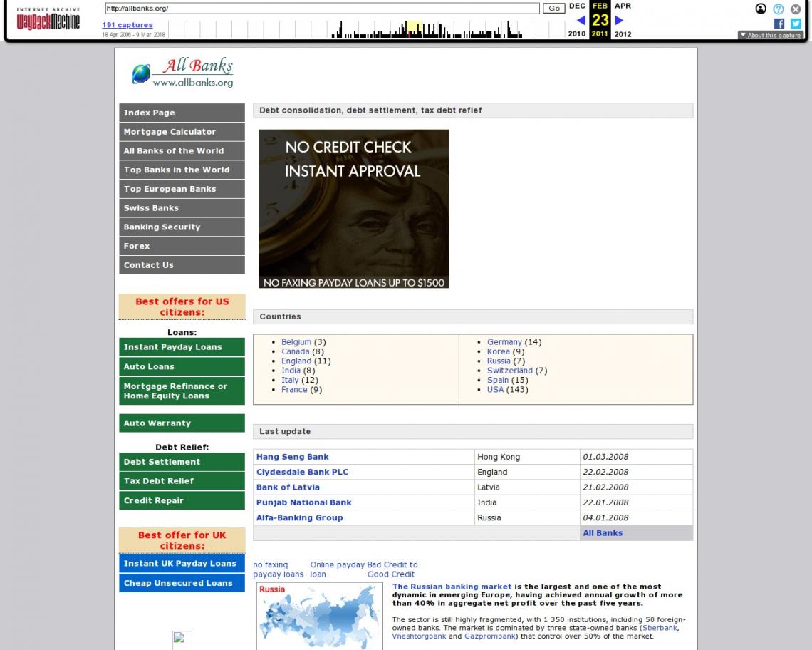
Task: Click the Auto Loans button
Action: [182, 366]
